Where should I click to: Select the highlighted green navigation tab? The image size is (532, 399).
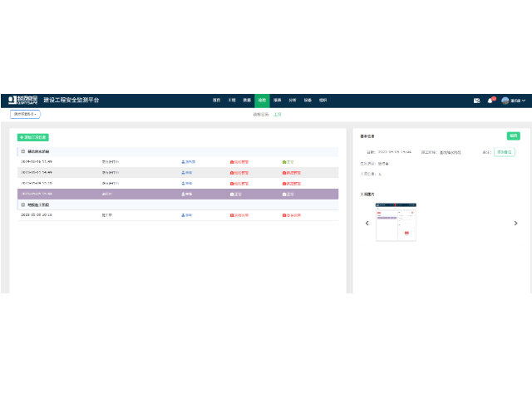[261, 101]
